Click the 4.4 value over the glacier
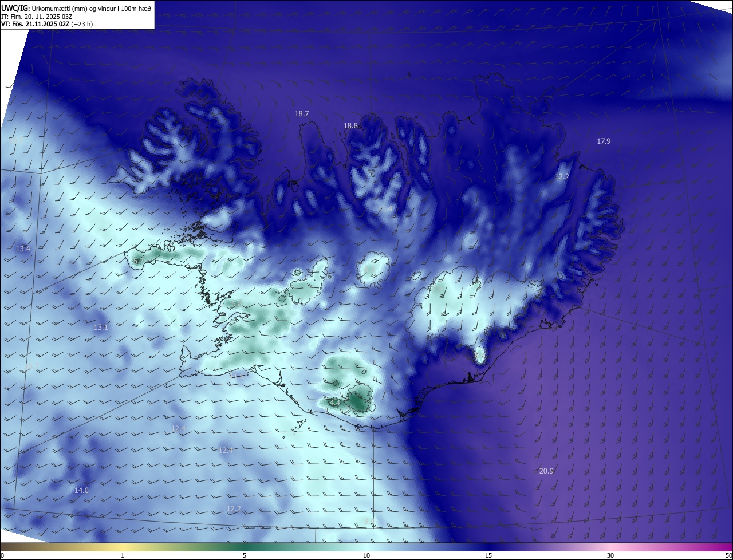This screenshot has width=733, height=560. pyautogui.click(x=335, y=403)
